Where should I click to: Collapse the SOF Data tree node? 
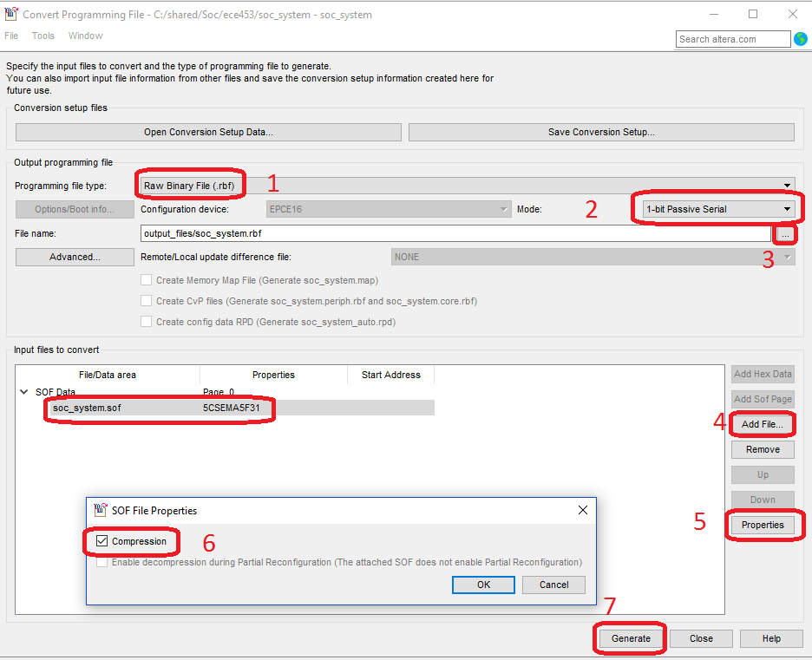(23, 392)
